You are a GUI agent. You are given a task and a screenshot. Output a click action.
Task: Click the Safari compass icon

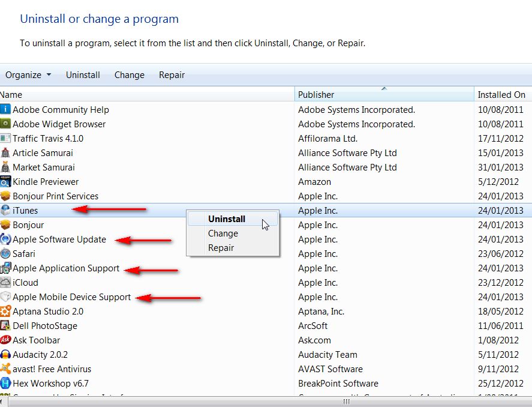5,253
